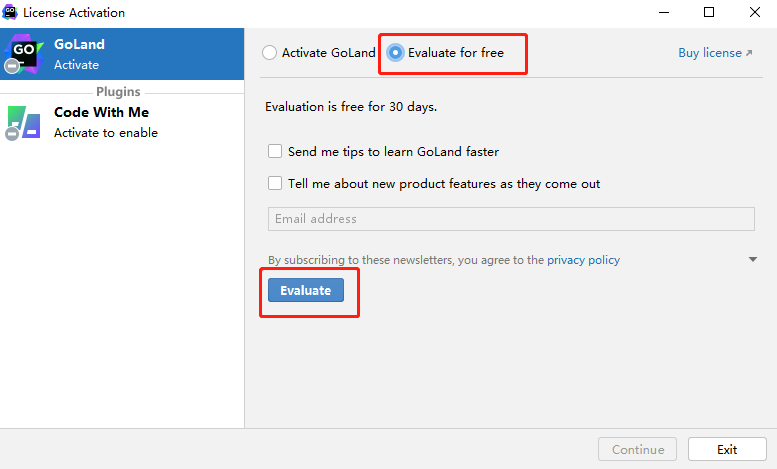Check Tell me about new product features
This screenshot has width=777, height=469.
(x=275, y=184)
